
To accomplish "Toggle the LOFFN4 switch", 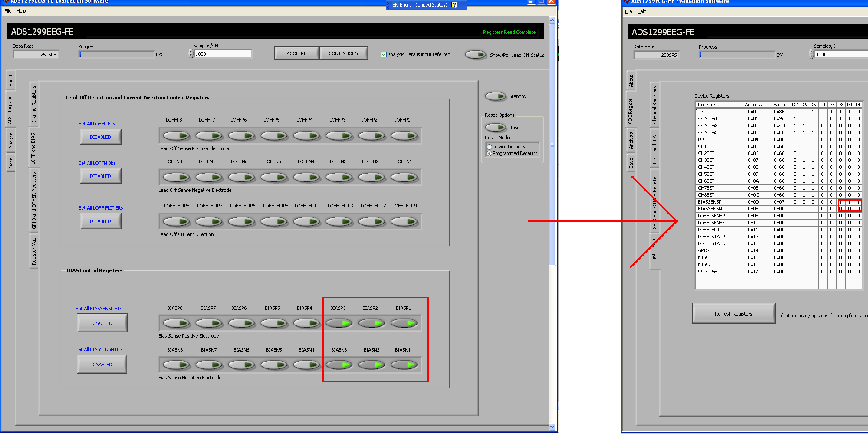I will (x=306, y=177).
